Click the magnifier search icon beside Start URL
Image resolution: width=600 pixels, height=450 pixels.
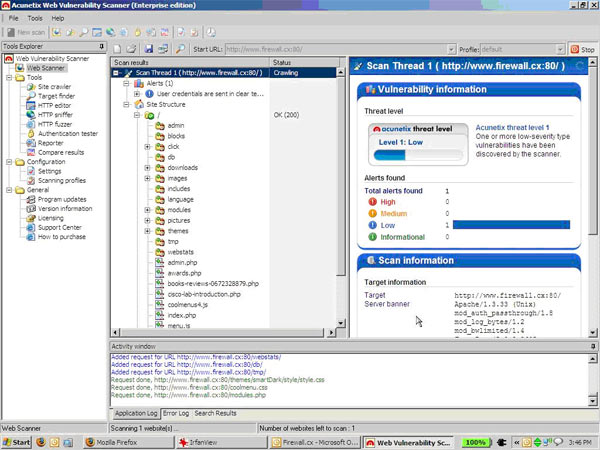coord(180,49)
